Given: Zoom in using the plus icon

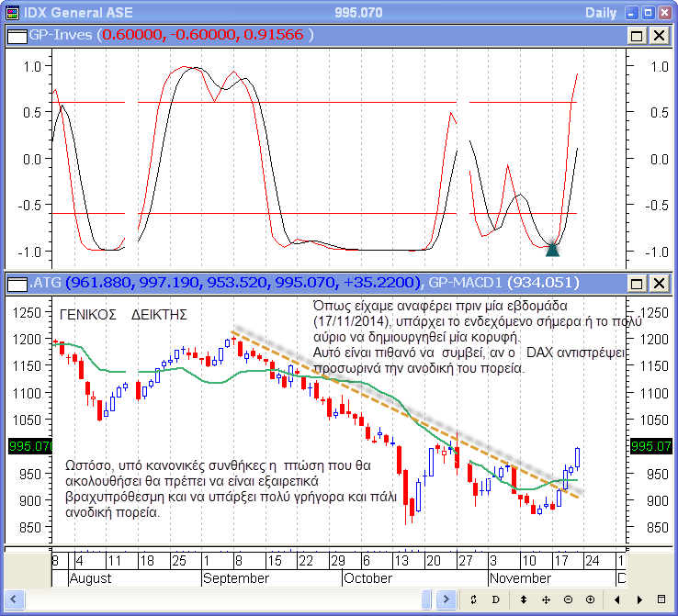Looking at the screenshot, I should tap(590, 599).
